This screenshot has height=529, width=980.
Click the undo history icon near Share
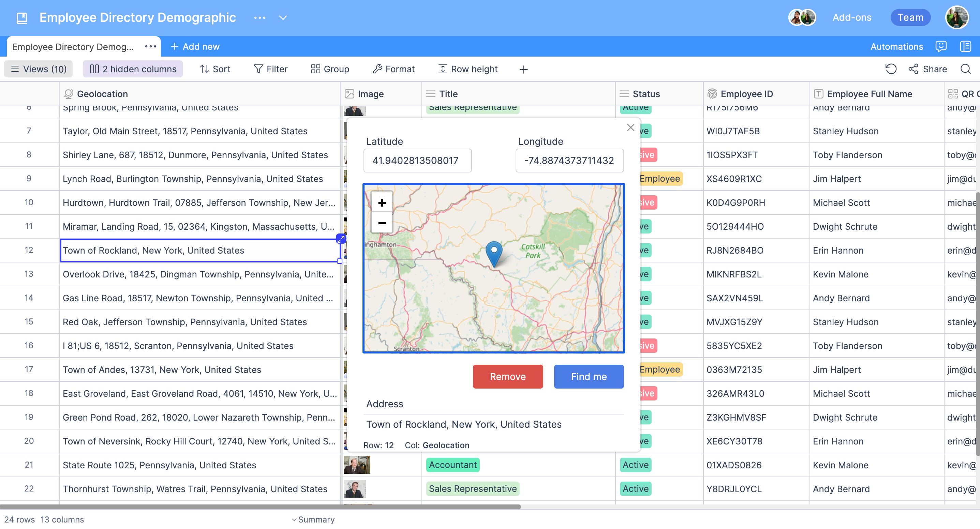click(891, 69)
